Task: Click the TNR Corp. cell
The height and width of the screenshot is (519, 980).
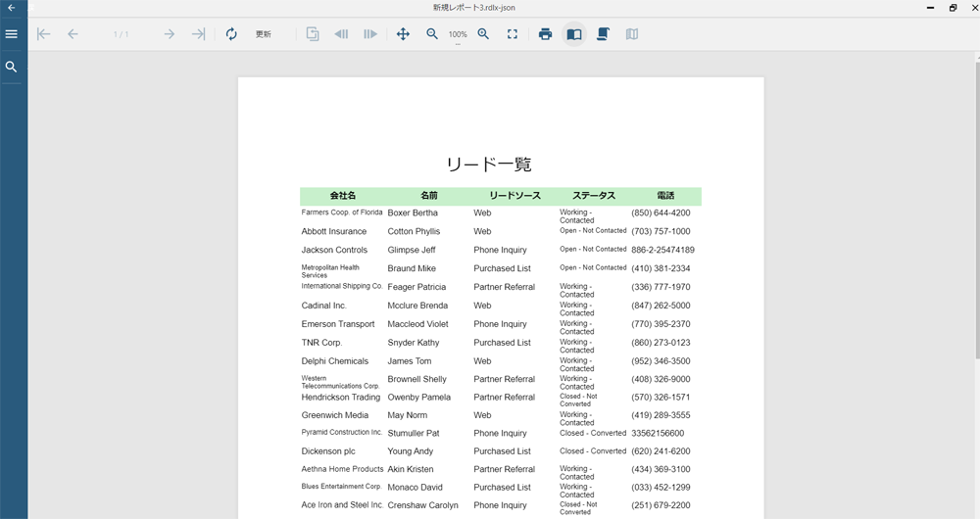Action: click(321, 343)
